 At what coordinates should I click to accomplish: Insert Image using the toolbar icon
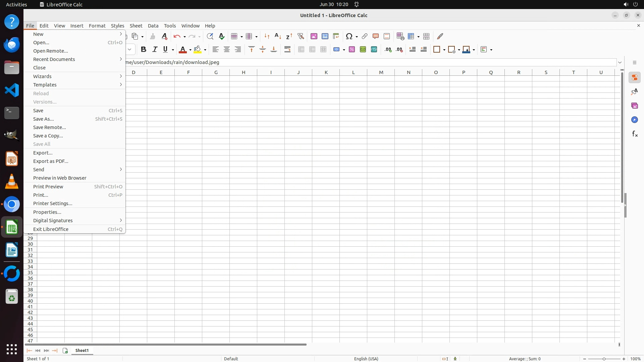pyautogui.click(x=314, y=36)
